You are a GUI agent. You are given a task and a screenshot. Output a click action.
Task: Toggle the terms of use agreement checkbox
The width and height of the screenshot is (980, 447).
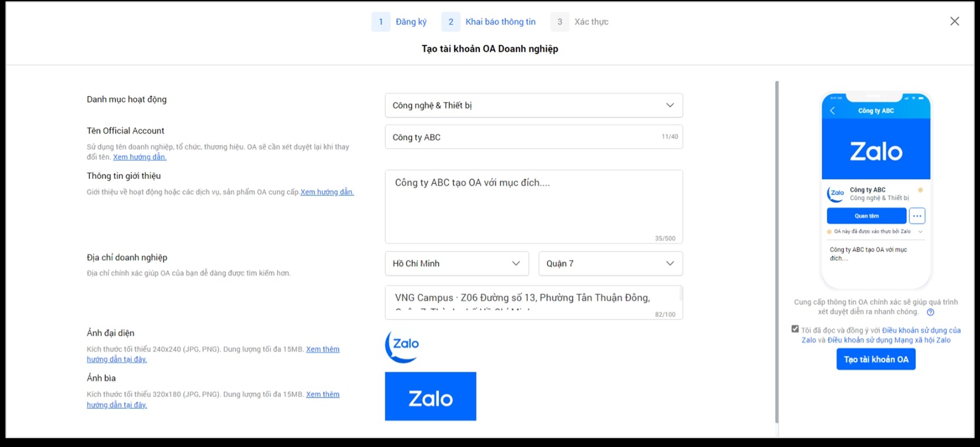(x=795, y=329)
